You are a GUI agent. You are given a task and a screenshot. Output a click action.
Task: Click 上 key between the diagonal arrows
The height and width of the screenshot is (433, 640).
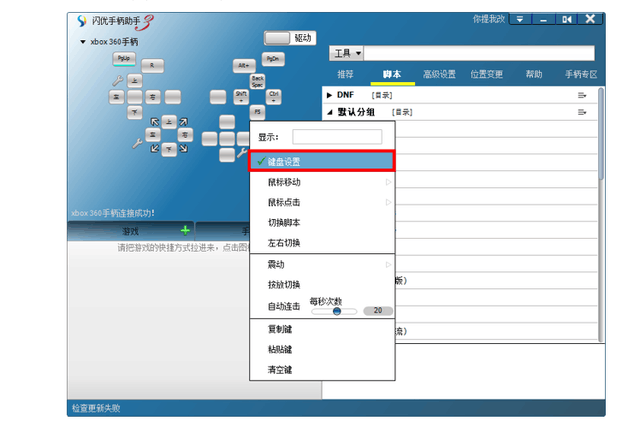click(x=169, y=122)
